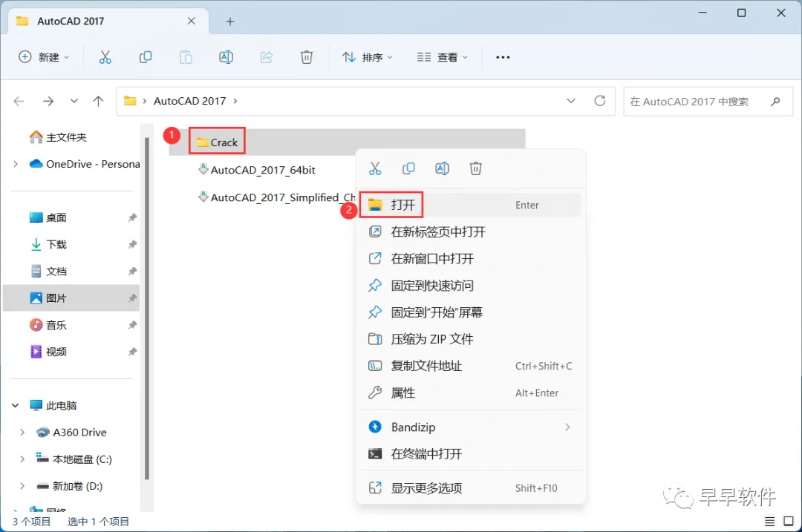Switch to large thumbnails view icon in status bar
Viewport: 802px width, 532px height.
(788, 522)
